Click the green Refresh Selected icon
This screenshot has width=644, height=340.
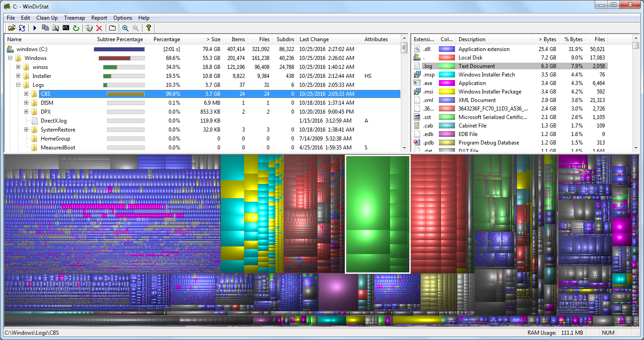[76, 28]
